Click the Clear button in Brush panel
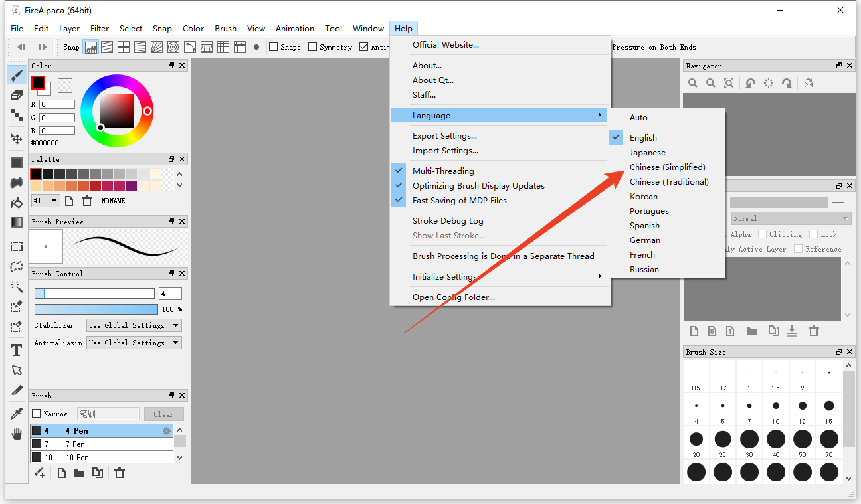 [x=163, y=414]
